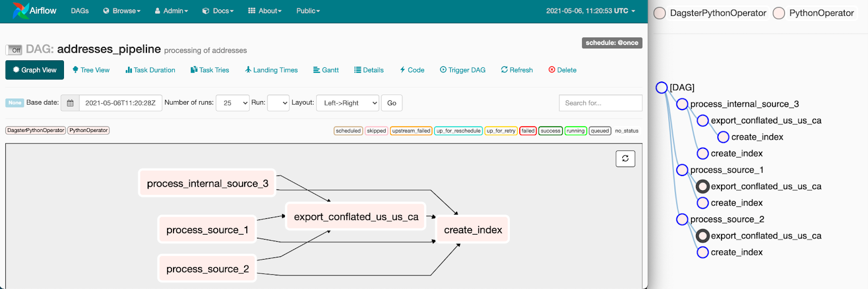Click the Base date input field
The height and width of the screenshot is (289, 868).
point(120,103)
